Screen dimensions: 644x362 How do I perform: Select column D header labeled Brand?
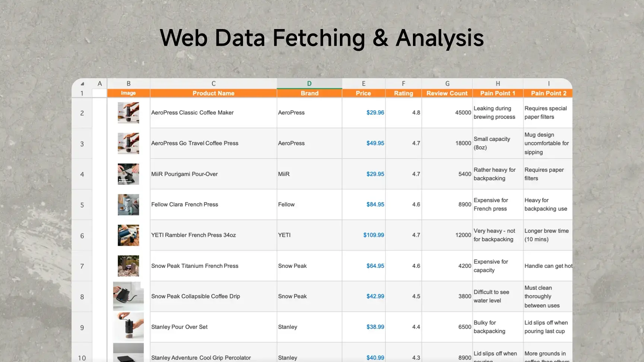tap(309, 83)
